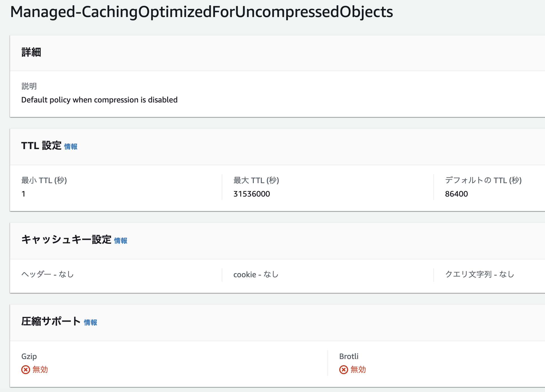Click the 最大 TTL value 31536000
Image resolution: width=545 pixels, height=392 pixels.
pos(252,194)
